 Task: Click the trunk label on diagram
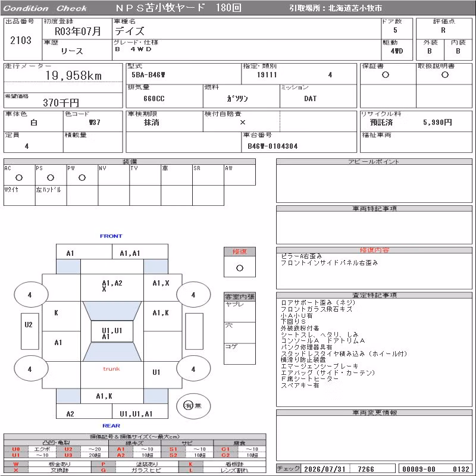click(x=111, y=369)
